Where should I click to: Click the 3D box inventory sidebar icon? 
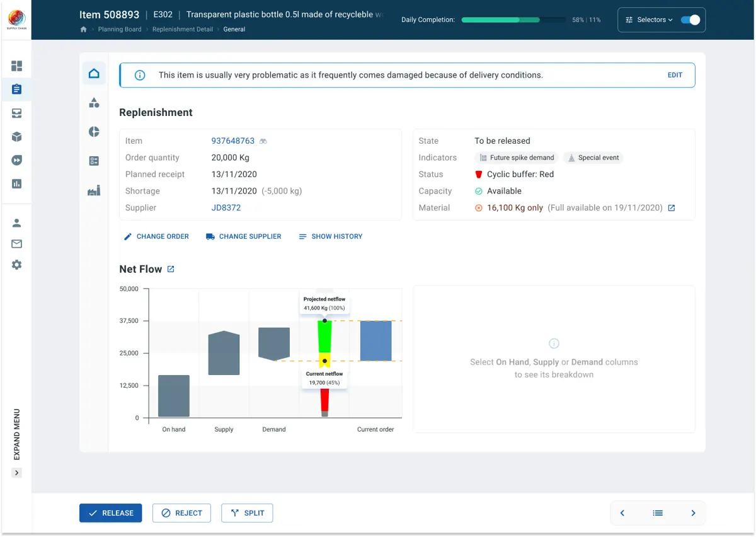click(17, 137)
